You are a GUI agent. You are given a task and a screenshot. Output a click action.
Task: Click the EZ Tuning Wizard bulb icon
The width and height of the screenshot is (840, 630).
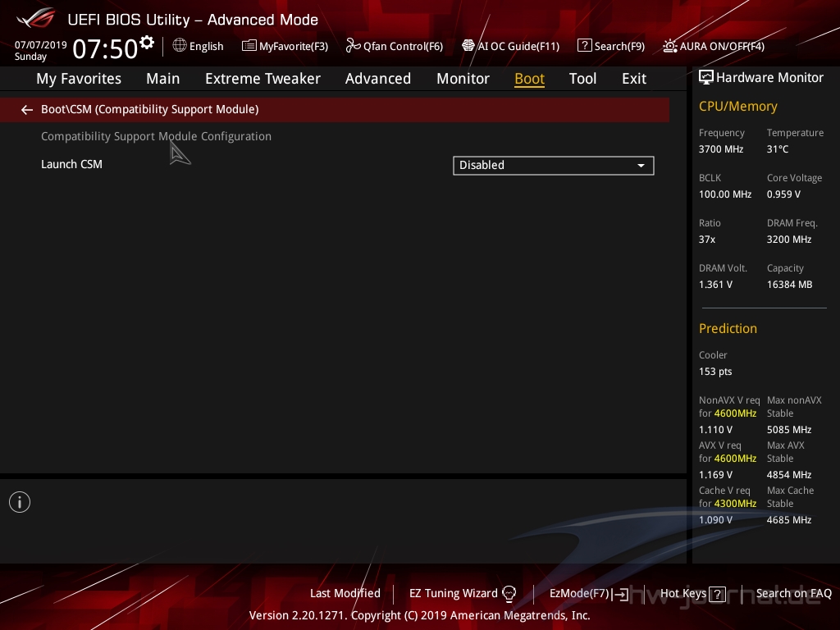[509, 594]
